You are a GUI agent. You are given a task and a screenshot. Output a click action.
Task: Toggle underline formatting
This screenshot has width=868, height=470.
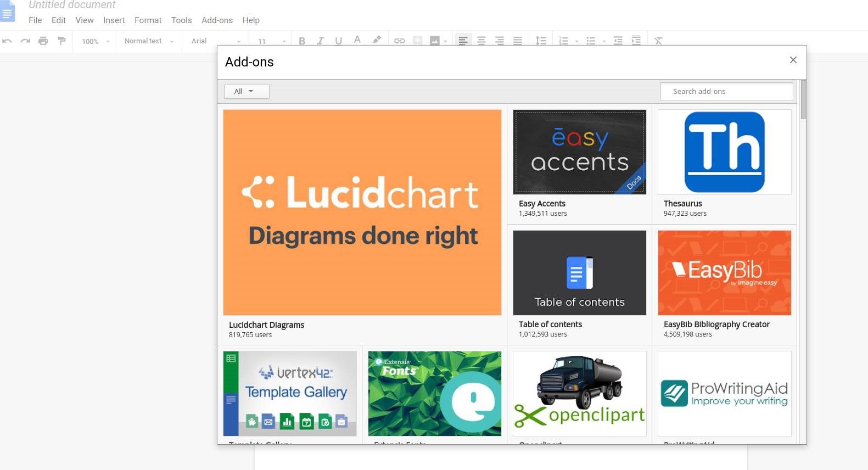click(338, 41)
